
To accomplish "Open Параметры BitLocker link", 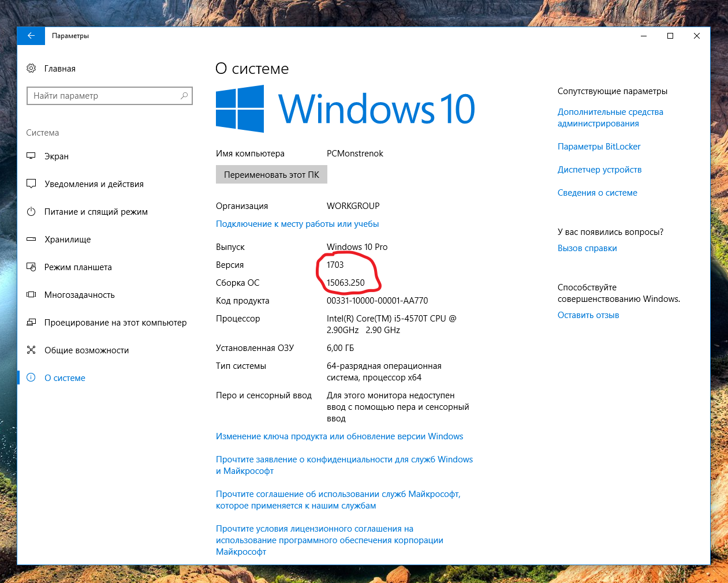I will pyautogui.click(x=599, y=147).
